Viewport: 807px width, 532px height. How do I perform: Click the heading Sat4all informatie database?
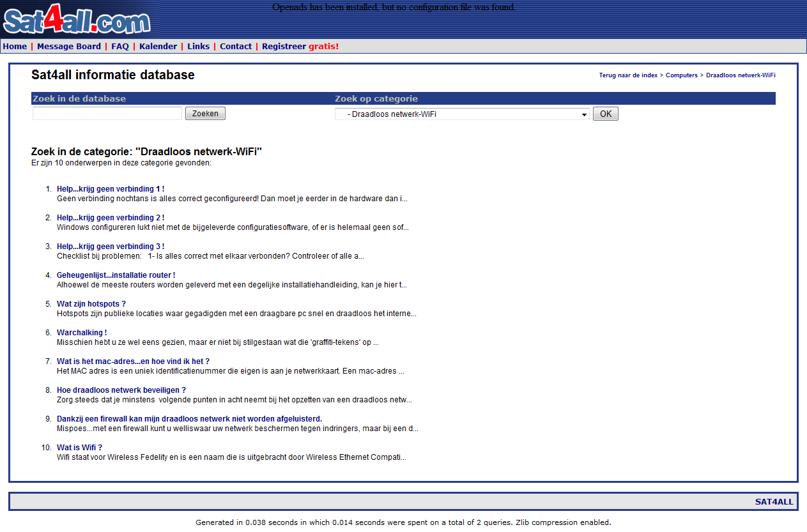click(113, 75)
